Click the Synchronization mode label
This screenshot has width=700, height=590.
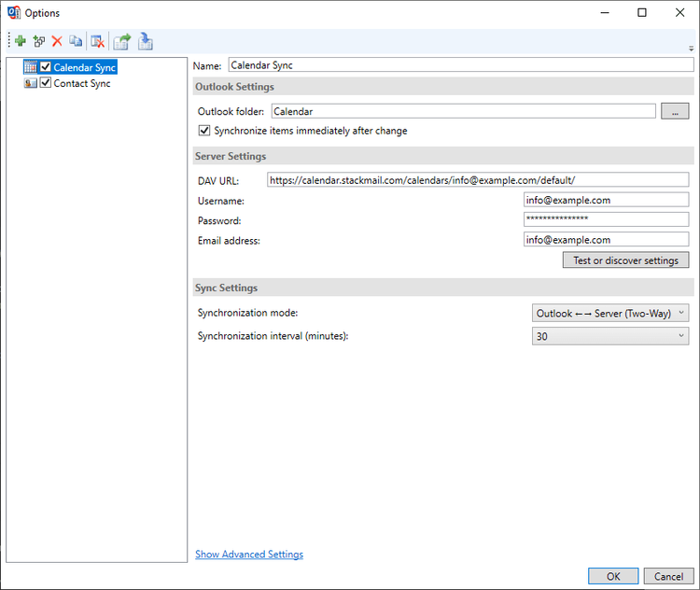pos(247,313)
